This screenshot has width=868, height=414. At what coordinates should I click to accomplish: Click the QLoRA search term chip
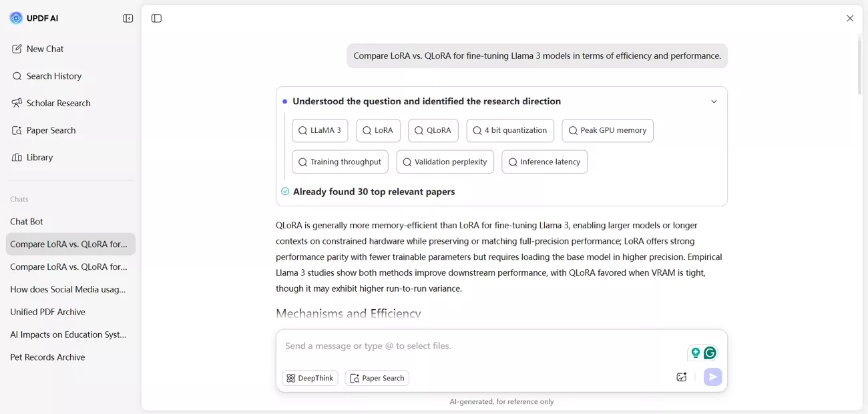(433, 130)
